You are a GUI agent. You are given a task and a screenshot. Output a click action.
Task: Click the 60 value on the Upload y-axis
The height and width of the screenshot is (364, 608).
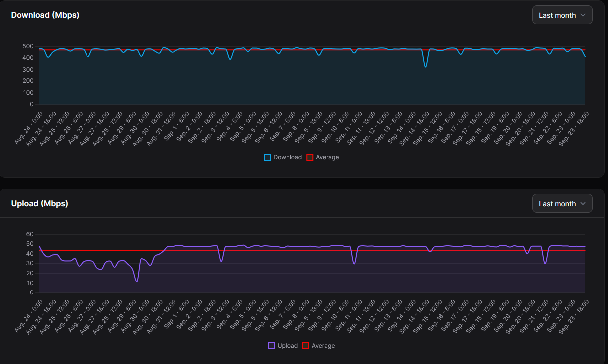(30, 234)
